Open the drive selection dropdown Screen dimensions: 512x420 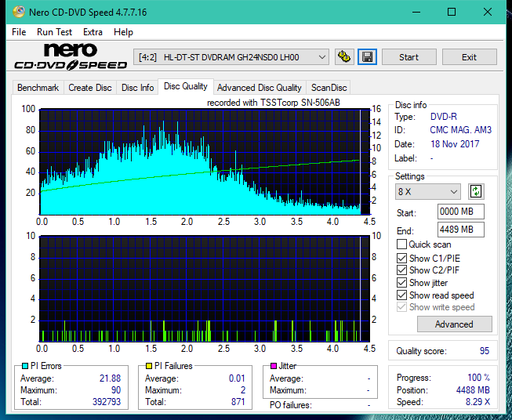click(x=231, y=57)
